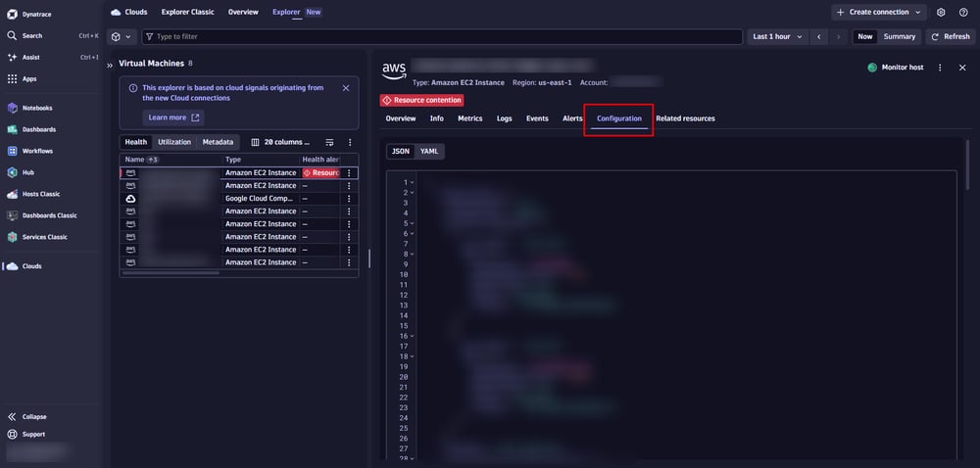Collapse code fold at line 16

[412, 337]
